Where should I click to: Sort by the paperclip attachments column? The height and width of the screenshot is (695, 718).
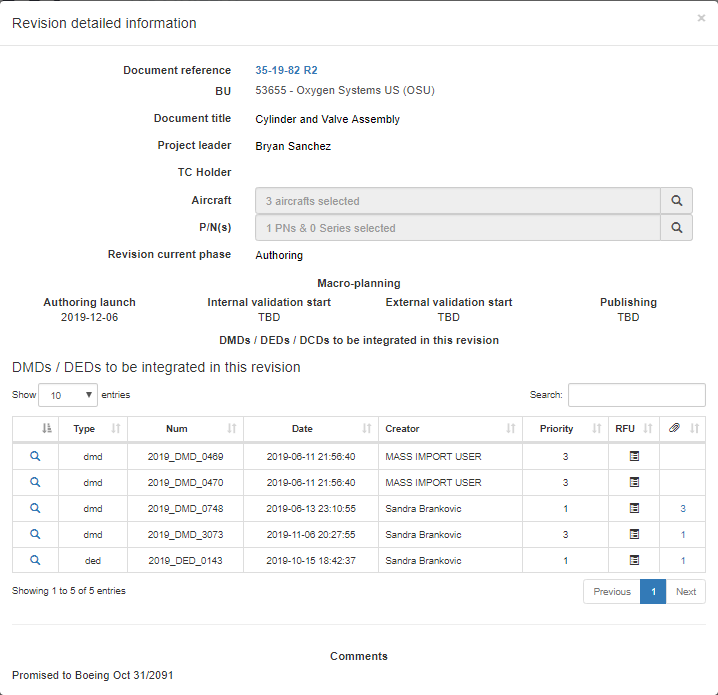click(x=682, y=428)
